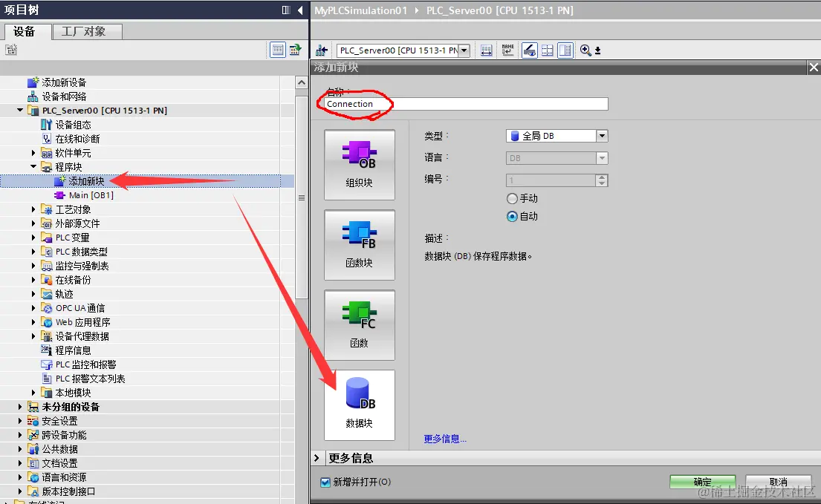This screenshot has height=504, width=821.
Task: Expand the 安全设置 tree node
Action: [x=20, y=421]
